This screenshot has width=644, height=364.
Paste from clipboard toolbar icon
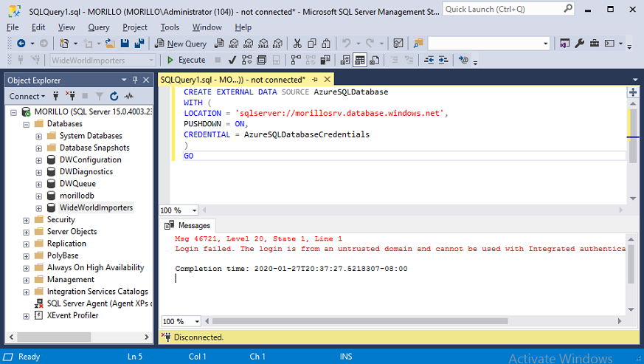(326, 43)
